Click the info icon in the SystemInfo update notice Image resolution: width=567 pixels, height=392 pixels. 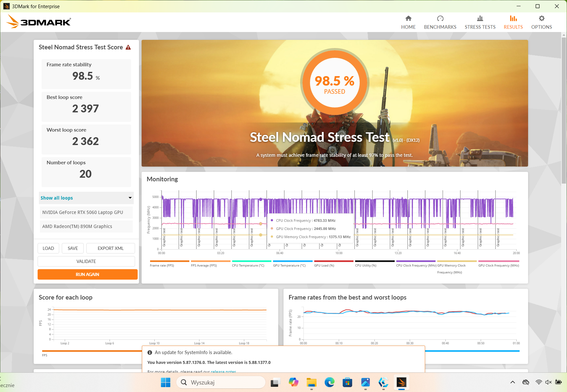150,352
